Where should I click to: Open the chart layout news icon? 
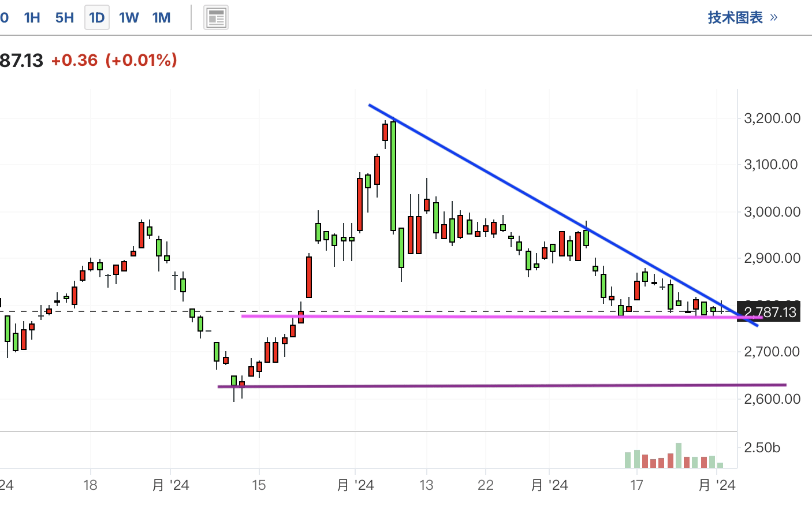(216, 18)
